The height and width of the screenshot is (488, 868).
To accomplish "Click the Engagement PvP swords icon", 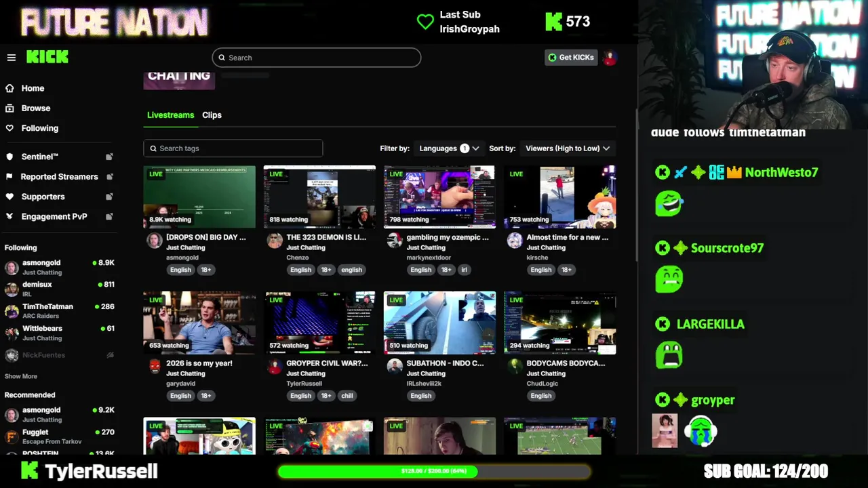I will click(9, 216).
